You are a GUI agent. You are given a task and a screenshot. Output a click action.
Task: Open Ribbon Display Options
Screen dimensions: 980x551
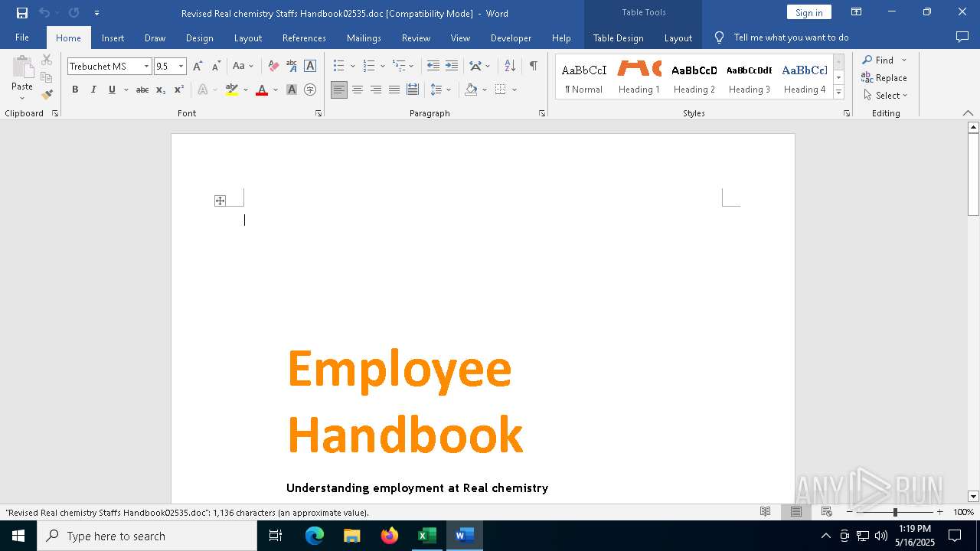click(857, 12)
